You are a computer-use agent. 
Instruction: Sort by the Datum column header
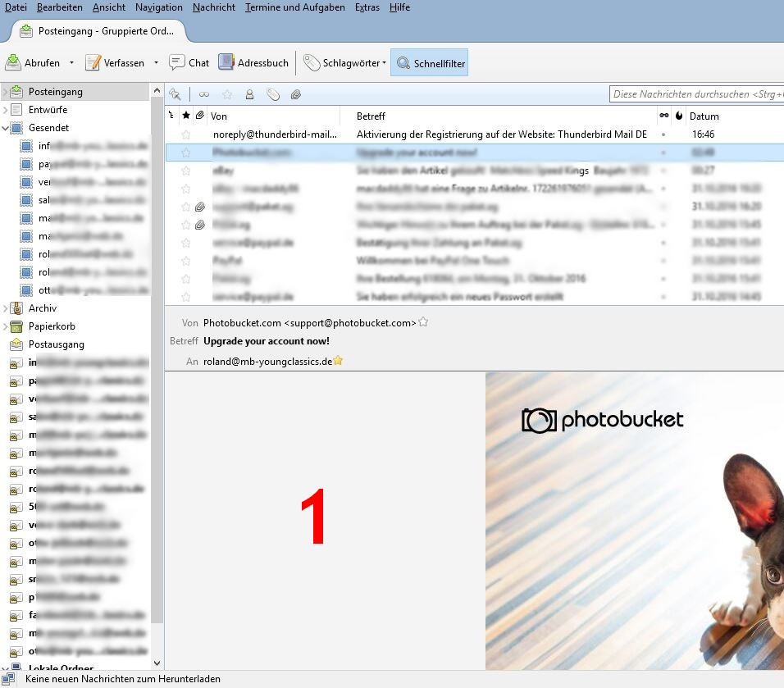735,116
